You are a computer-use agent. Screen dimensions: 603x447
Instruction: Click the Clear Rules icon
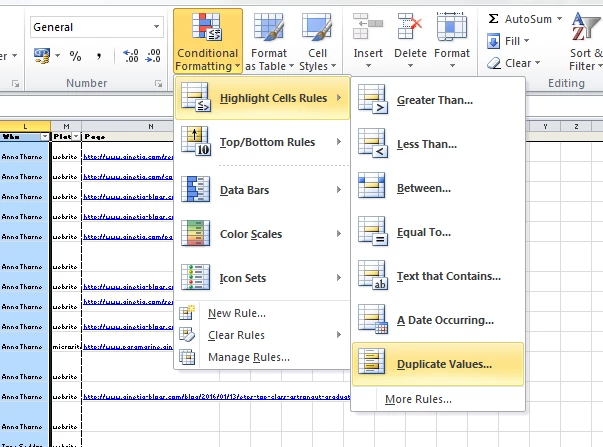pos(187,335)
